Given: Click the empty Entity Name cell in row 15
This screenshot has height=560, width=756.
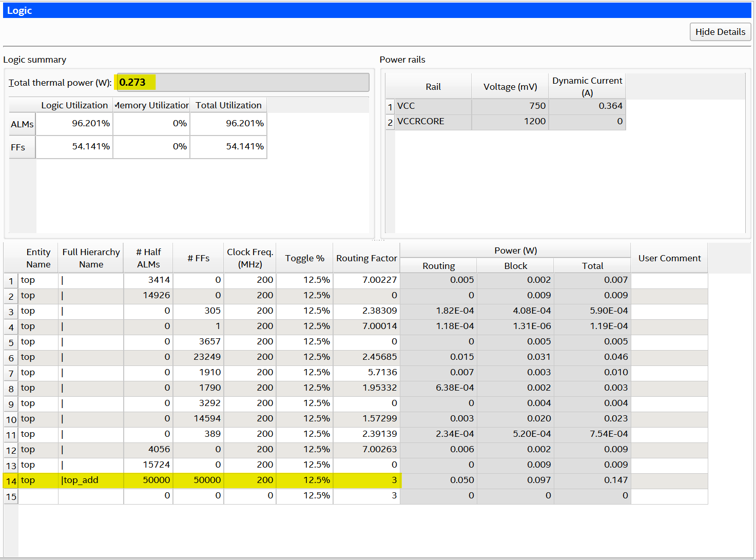Looking at the screenshot, I should pos(38,496).
